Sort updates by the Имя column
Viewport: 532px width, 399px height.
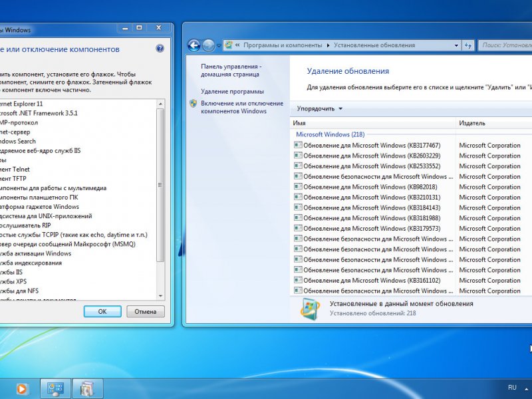click(x=373, y=123)
